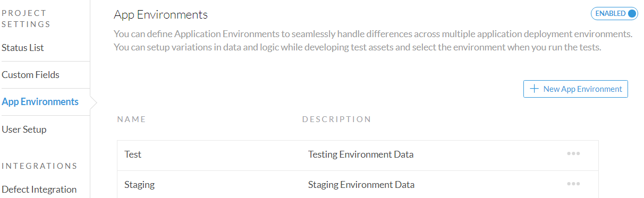Select the Staging environment name
Screen dimensions: 644x198
pos(139,185)
